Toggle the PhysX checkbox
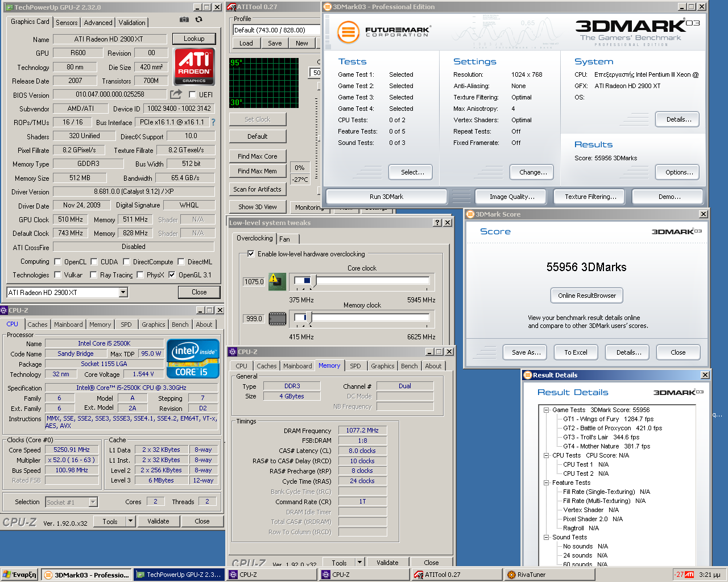Viewport: 728px width, 582px height. (140, 275)
